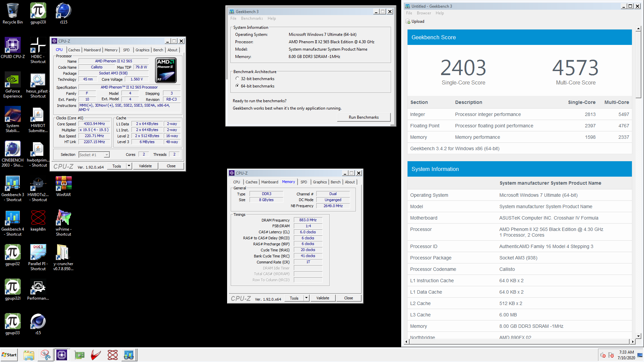Screen dimensions: 644x362
Task: Switch to Caches tab in CPU-Z CPU window
Action: pos(74,50)
